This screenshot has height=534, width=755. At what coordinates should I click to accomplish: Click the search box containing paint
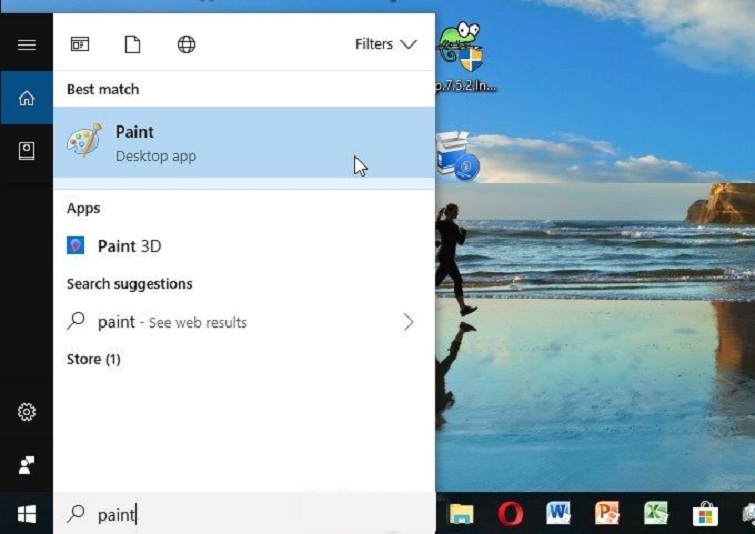click(244, 514)
